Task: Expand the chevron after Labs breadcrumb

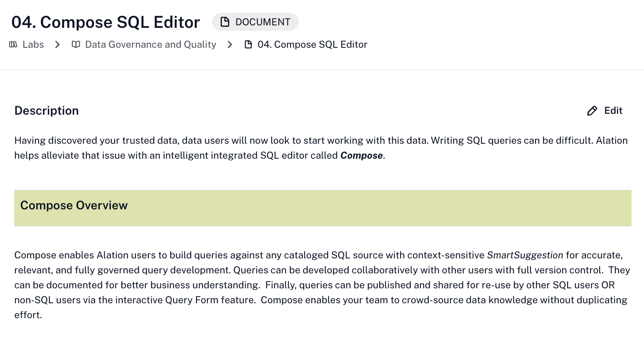Action: [58, 44]
